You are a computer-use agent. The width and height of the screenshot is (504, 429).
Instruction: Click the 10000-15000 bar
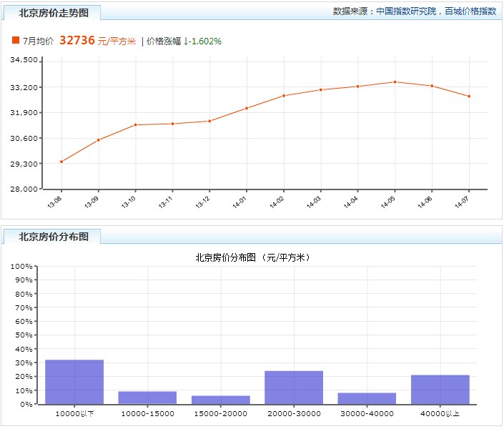tap(147, 398)
